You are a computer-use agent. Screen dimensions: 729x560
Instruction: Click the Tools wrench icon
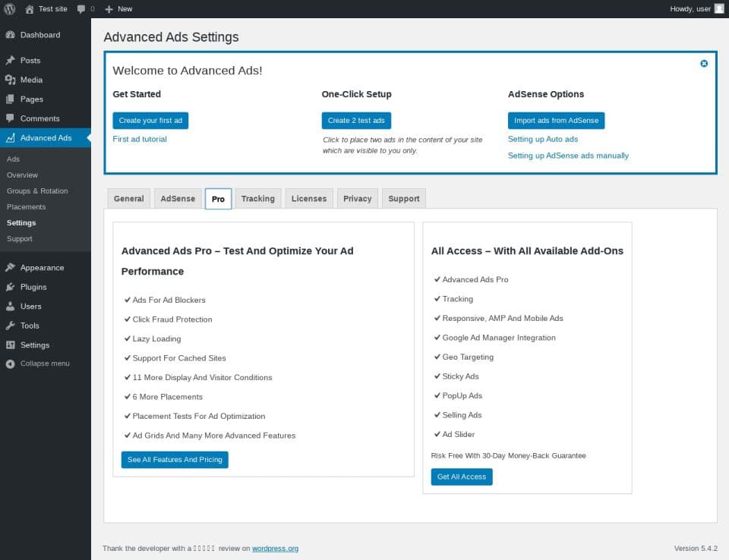(10, 326)
